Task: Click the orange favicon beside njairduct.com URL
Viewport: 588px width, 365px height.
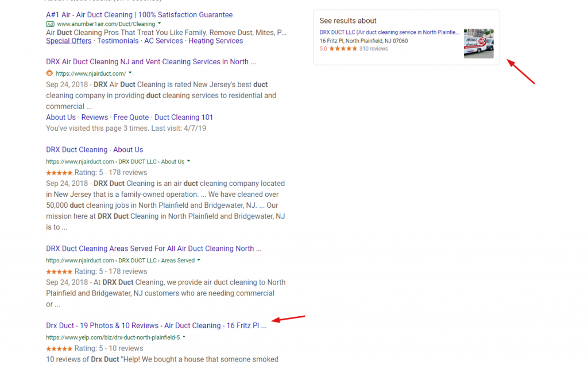Action: [x=49, y=73]
